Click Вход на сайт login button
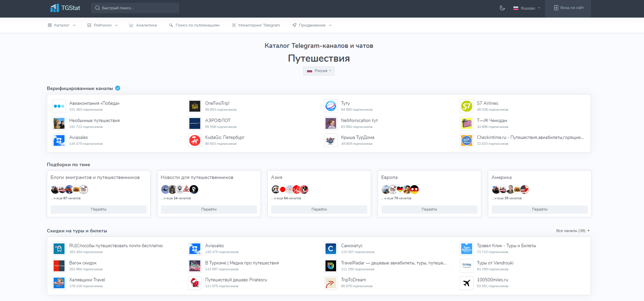The image size is (644, 301). (x=569, y=8)
